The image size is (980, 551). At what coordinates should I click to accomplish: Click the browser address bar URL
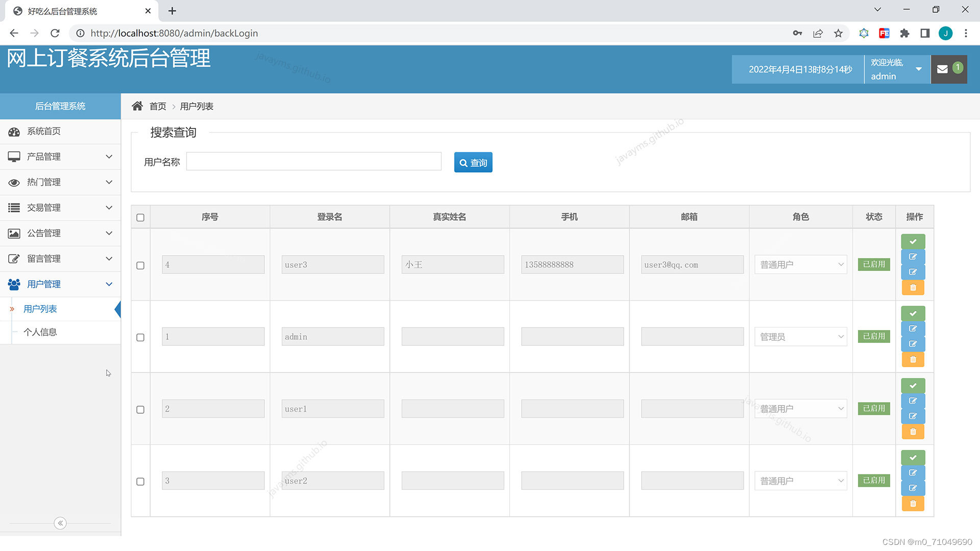(x=174, y=33)
